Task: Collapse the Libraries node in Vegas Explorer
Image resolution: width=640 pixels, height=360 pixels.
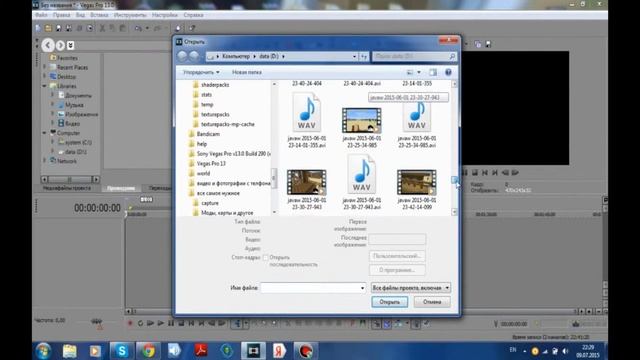Action: tap(44, 86)
